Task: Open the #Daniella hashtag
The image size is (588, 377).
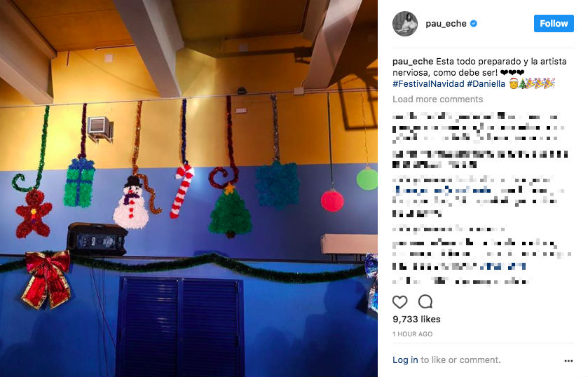Action: (486, 83)
